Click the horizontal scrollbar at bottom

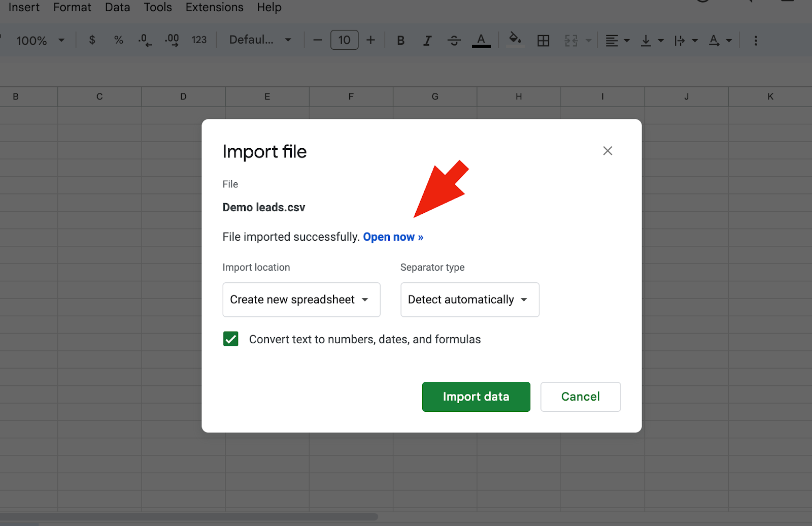(x=189, y=517)
